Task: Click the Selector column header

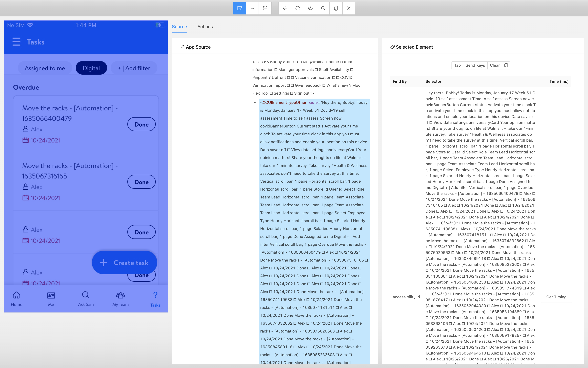Action: click(x=433, y=81)
